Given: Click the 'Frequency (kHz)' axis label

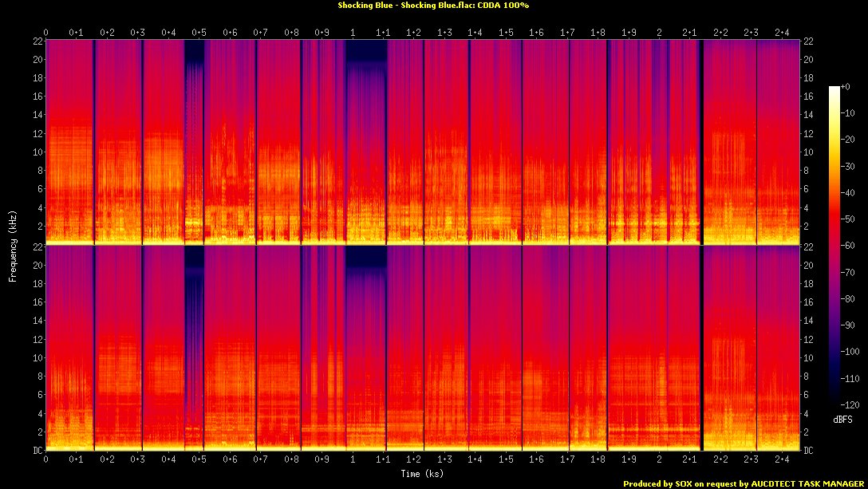Looking at the screenshot, I should pyautogui.click(x=13, y=244).
